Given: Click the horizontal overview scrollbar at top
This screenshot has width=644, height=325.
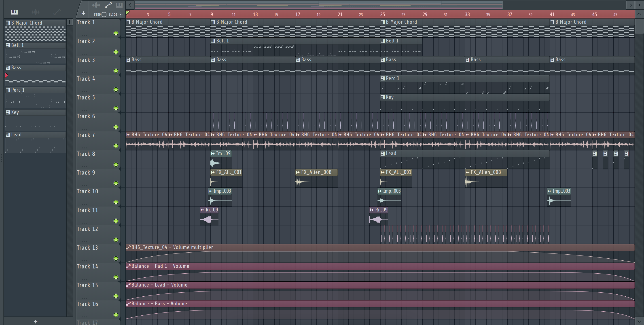Looking at the screenshot, I should 319,5.
